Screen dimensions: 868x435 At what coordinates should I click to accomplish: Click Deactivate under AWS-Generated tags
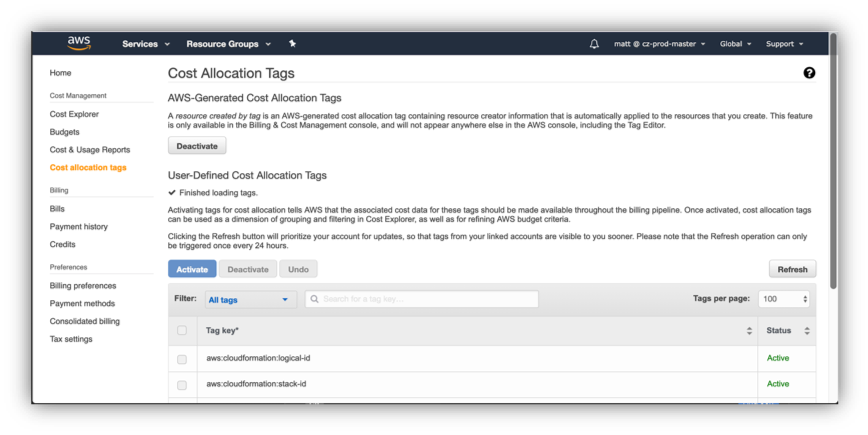pyautogui.click(x=197, y=146)
